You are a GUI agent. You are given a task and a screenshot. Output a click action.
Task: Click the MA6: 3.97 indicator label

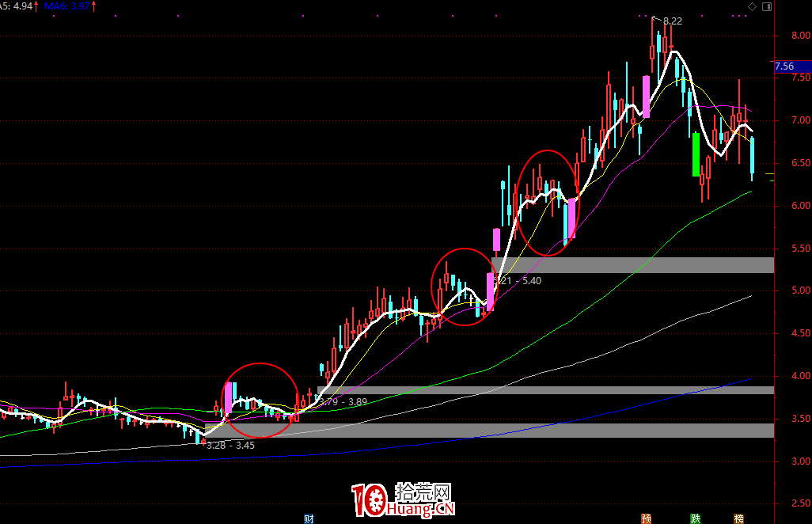click(70, 6)
